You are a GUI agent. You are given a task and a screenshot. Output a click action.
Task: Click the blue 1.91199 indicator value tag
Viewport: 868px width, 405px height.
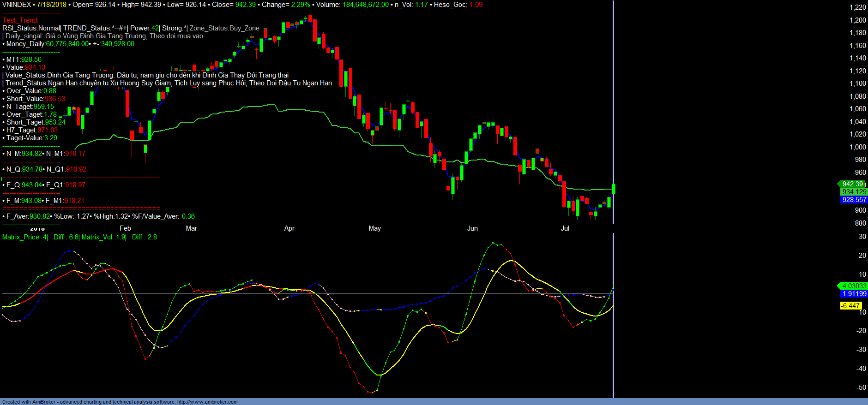click(x=854, y=294)
